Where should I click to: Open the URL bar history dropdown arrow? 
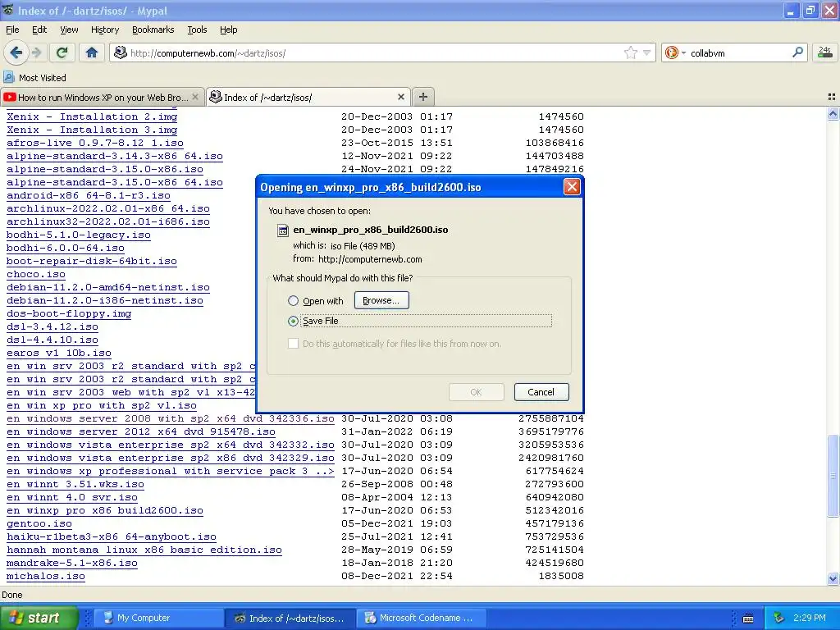[x=646, y=52]
